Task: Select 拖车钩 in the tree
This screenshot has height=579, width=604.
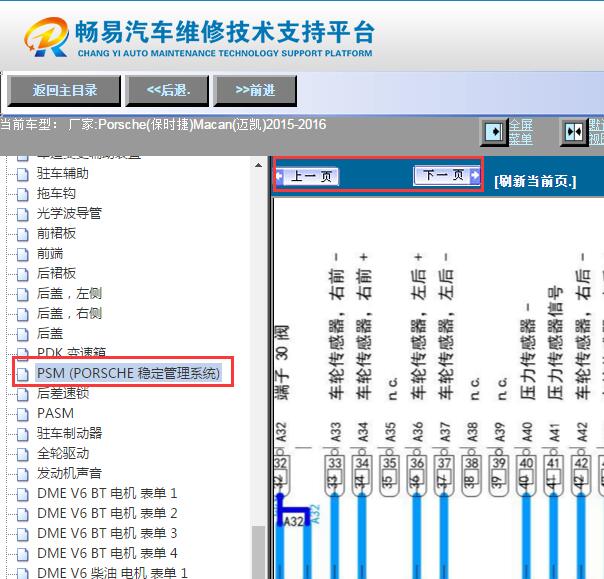Action: click(x=56, y=193)
